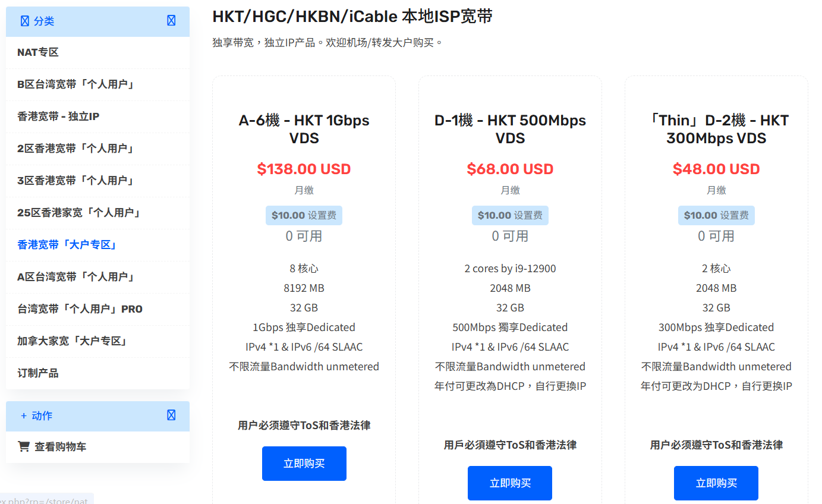This screenshot has width=822, height=504.
Task: Click 立即购买 for Thin D-2機 300Mbps
Action: [x=716, y=483]
